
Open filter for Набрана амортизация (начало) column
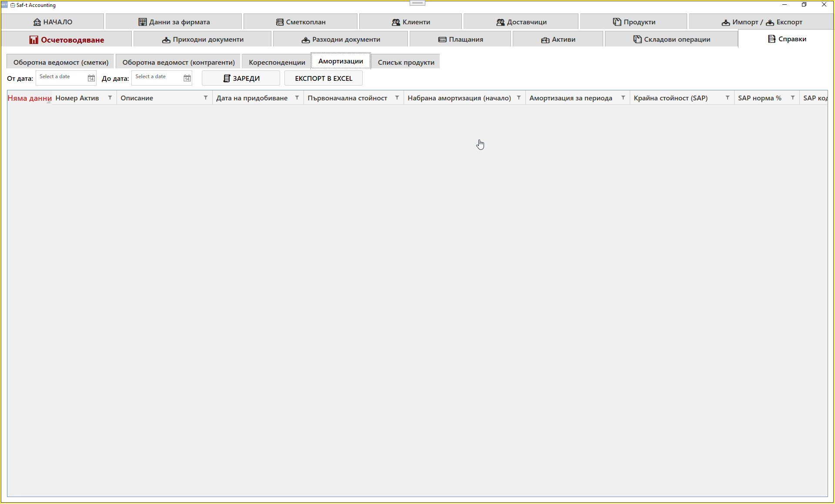(x=519, y=98)
